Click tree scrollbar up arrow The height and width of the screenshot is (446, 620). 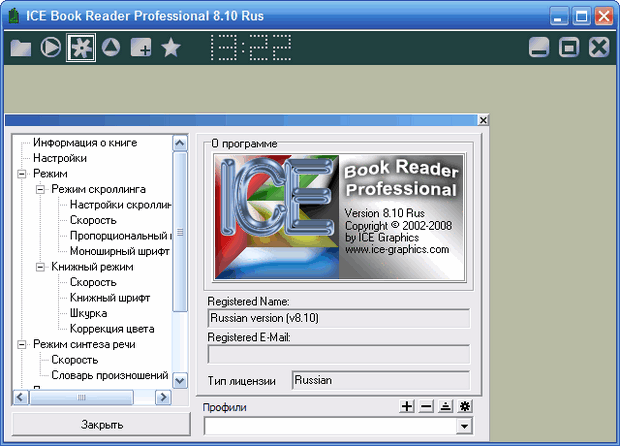pos(180,143)
